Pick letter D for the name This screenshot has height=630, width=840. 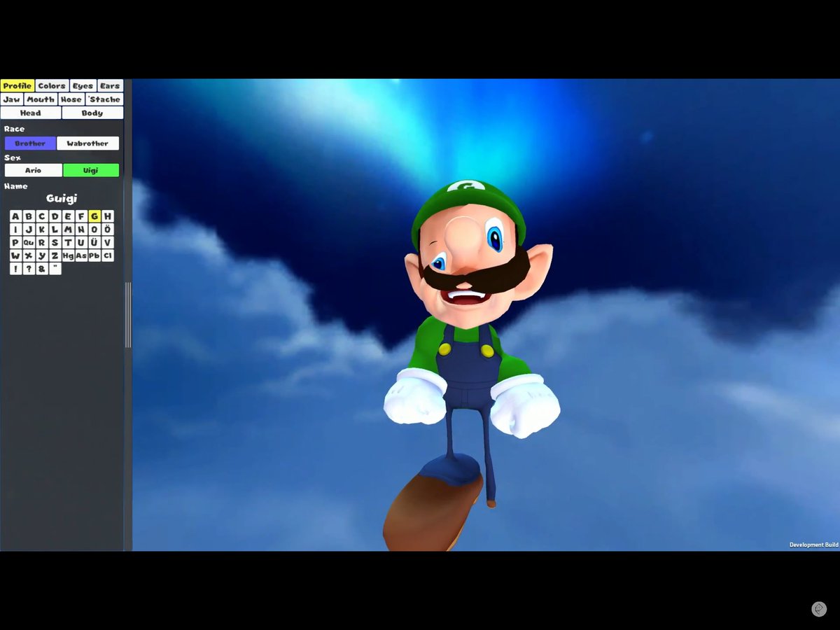click(55, 216)
